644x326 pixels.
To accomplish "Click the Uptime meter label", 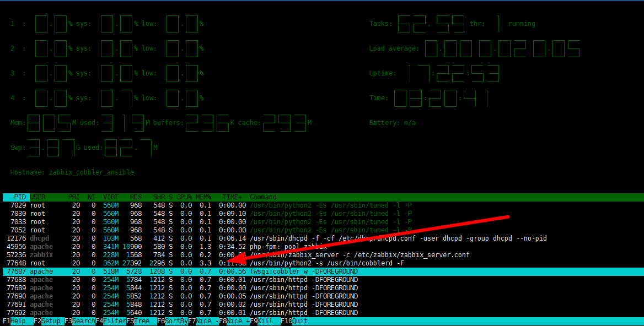I will coord(383,73).
